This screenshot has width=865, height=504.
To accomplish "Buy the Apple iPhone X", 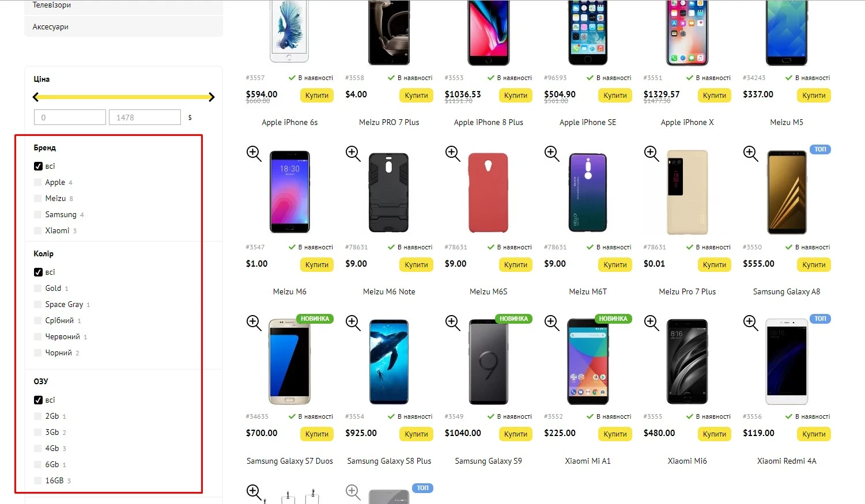I will coord(714,96).
